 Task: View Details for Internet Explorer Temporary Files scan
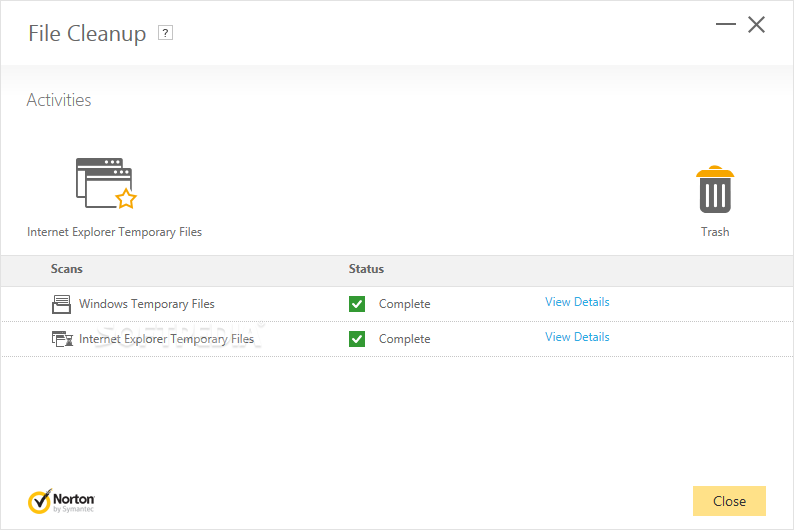point(577,337)
